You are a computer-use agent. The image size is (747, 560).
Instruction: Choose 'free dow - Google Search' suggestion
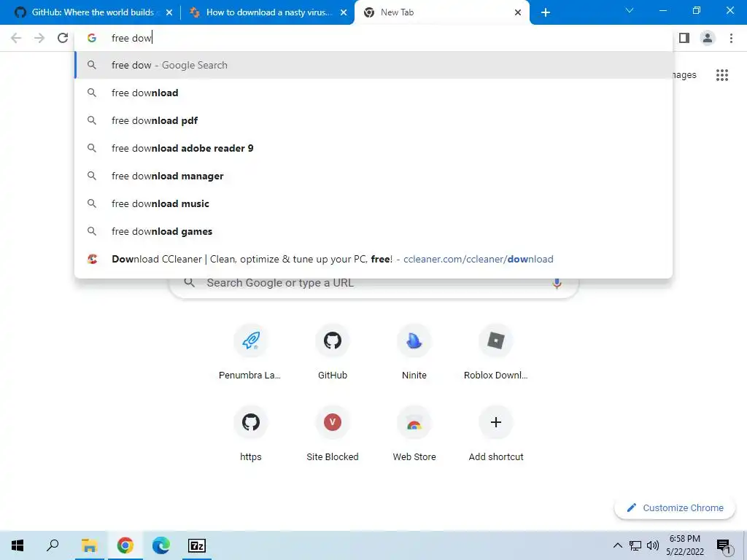[373, 65]
